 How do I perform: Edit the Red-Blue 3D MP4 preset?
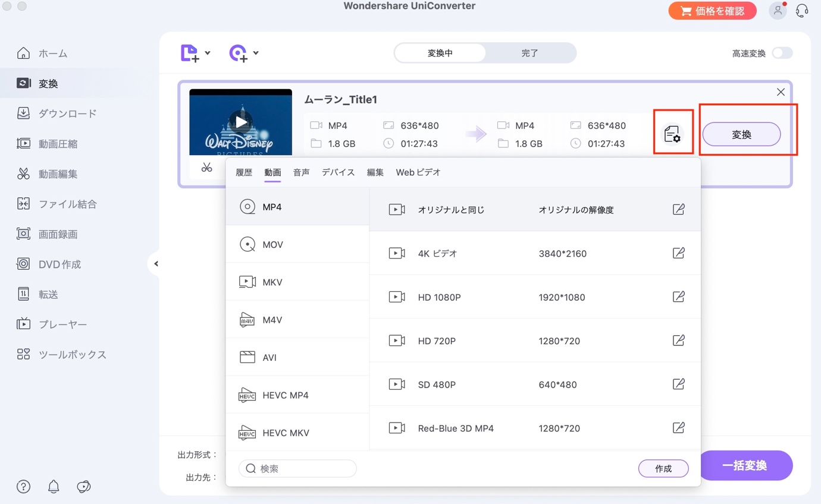678,428
